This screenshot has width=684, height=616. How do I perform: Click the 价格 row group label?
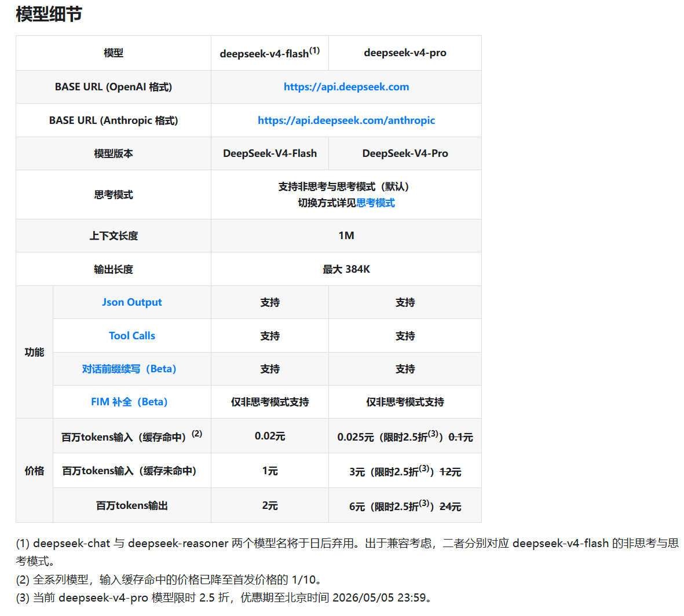[34, 470]
